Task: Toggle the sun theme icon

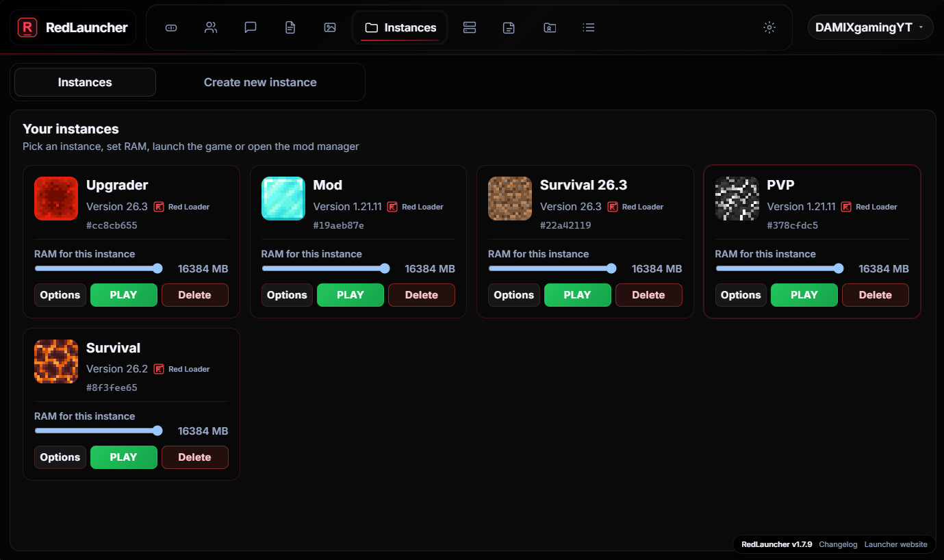Action: (x=769, y=27)
